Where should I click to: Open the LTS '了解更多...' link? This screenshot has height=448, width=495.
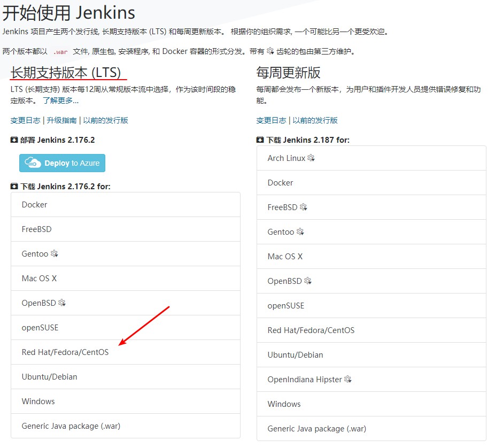point(60,101)
